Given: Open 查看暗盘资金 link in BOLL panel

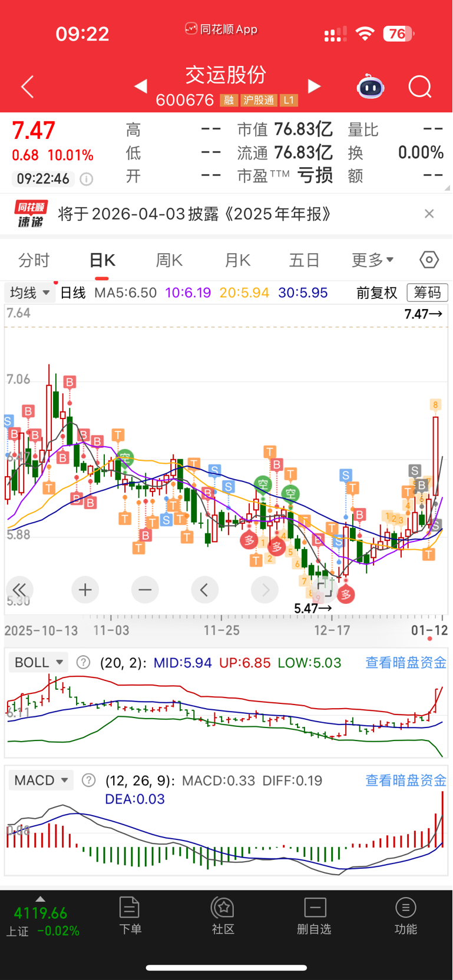Looking at the screenshot, I should tap(406, 663).
